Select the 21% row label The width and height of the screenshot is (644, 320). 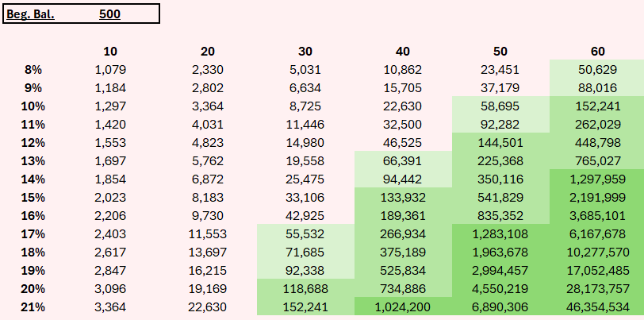(x=33, y=307)
